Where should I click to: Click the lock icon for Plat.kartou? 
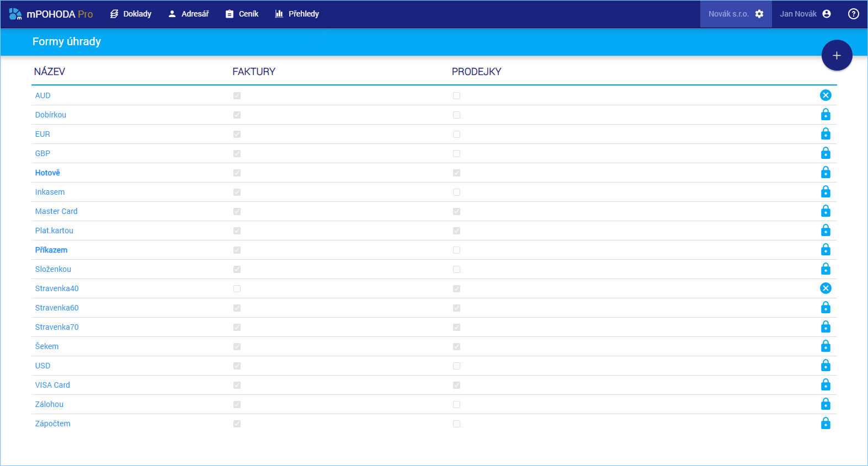(x=826, y=230)
